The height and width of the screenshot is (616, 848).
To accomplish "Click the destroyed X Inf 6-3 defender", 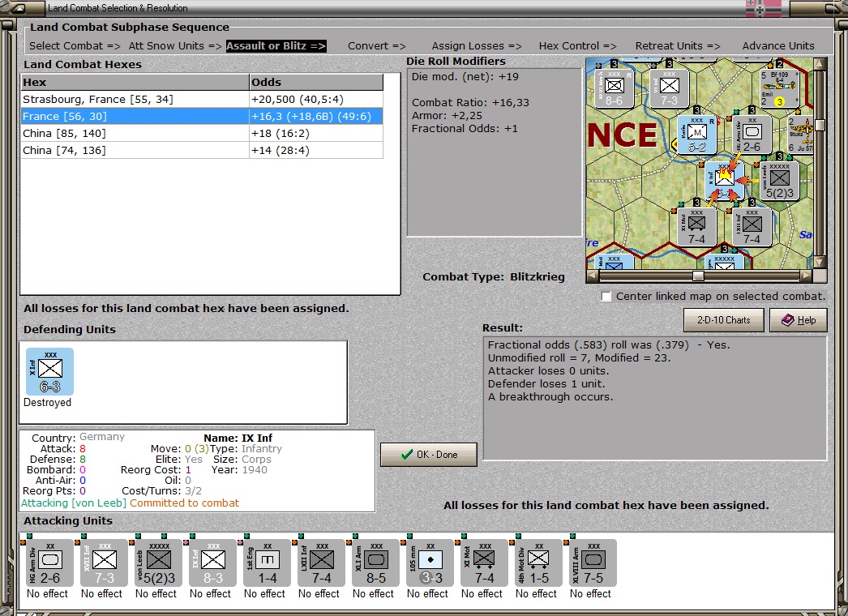I will pyautogui.click(x=49, y=371).
